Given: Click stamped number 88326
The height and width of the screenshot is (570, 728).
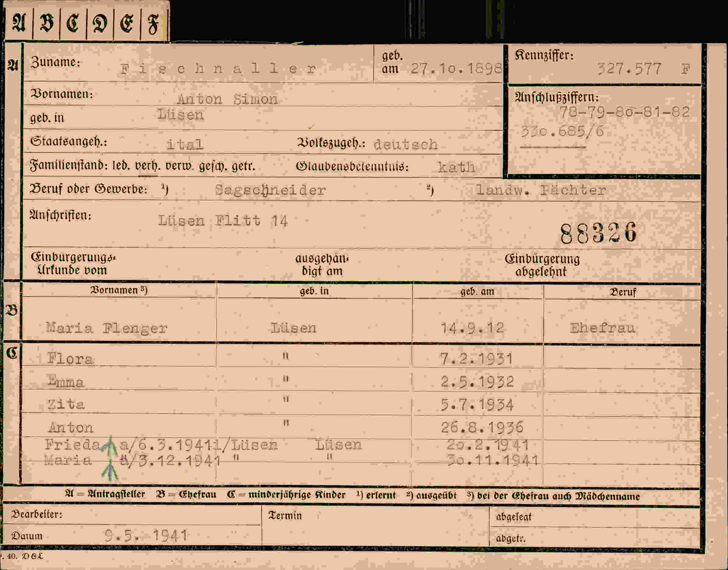Looking at the screenshot, I should [x=599, y=233].
